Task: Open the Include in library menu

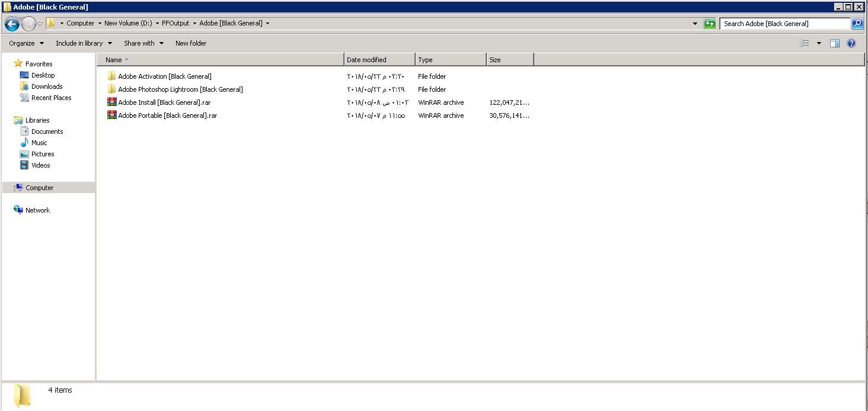Action: pos(84,43)
